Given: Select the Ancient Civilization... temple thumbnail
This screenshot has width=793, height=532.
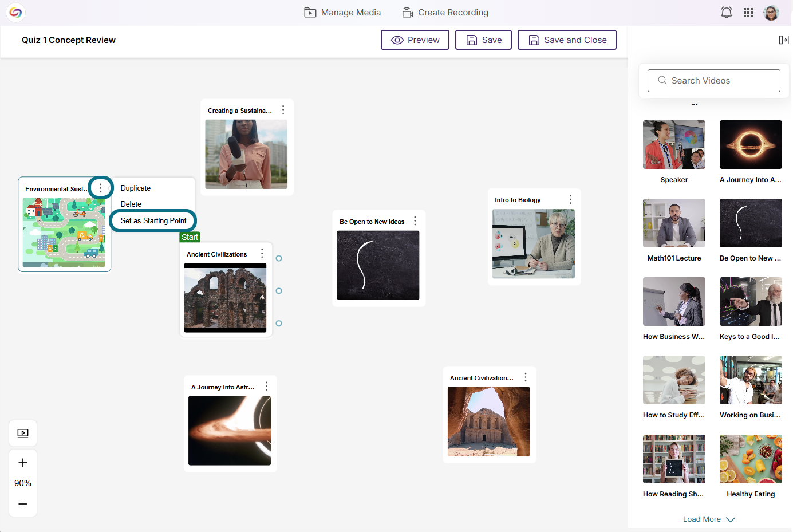Looking at the screenshot, I should pos(488,421).
